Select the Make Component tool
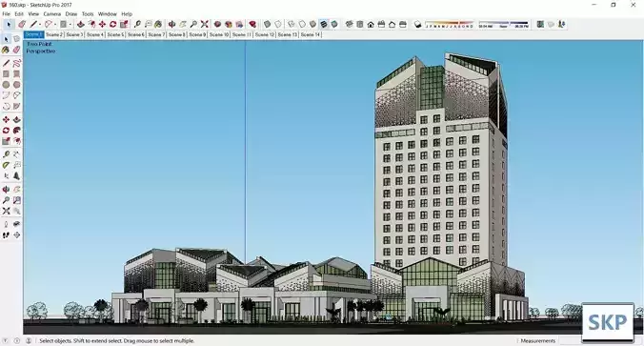 coord(16,39)
